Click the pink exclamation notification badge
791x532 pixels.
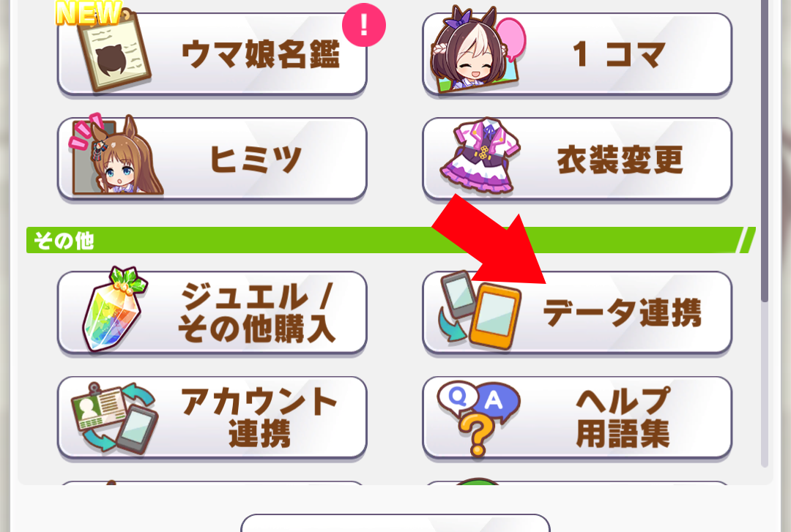point(364,25)
